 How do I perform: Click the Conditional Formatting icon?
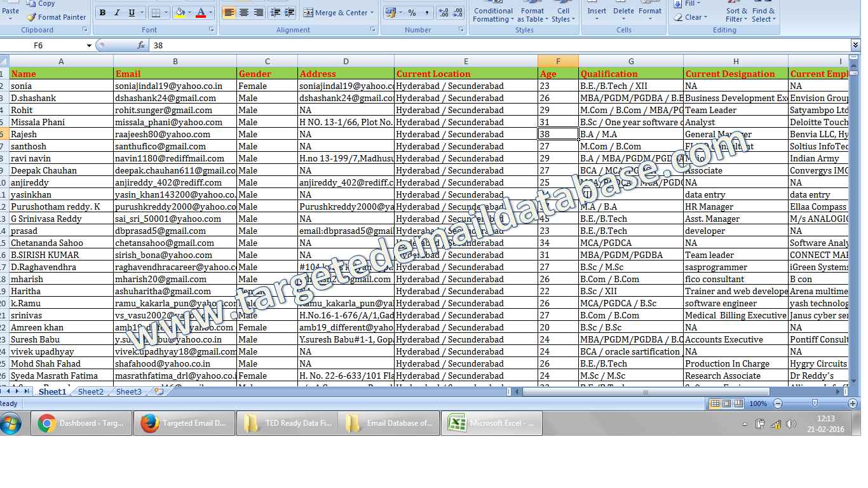pos(493,14)
